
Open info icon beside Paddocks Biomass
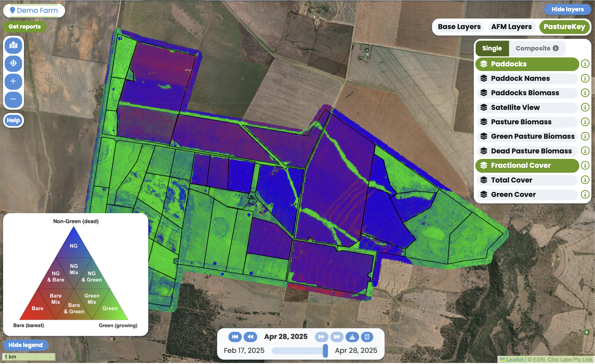point(585,93)
